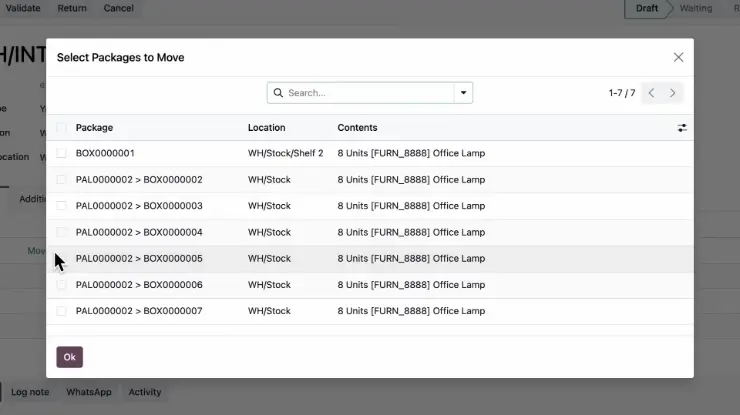Open the WhatsApp tab

89,392
